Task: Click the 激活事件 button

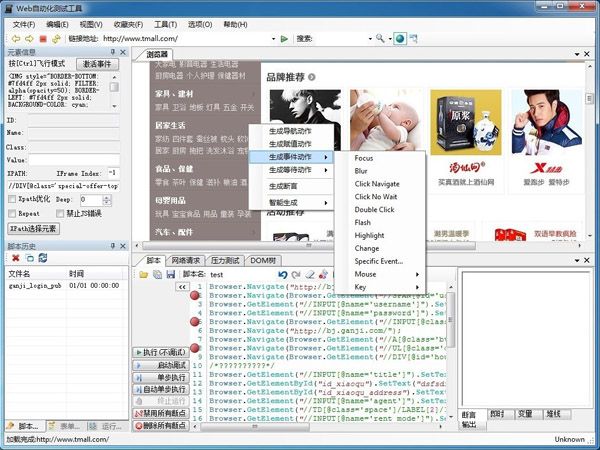Action: (x=97, y=64)
